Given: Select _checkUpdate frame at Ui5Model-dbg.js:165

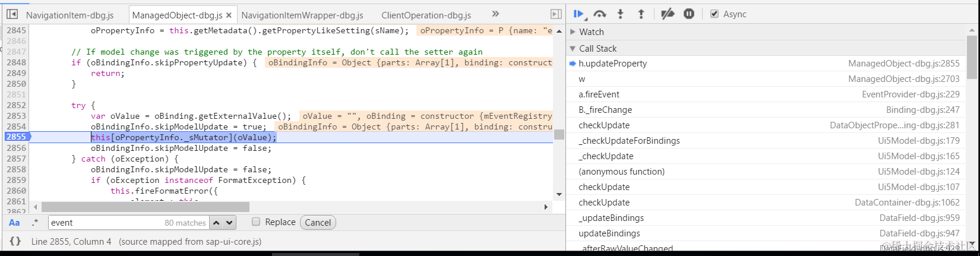Looking at the screenshot, I should pos(767,156).
